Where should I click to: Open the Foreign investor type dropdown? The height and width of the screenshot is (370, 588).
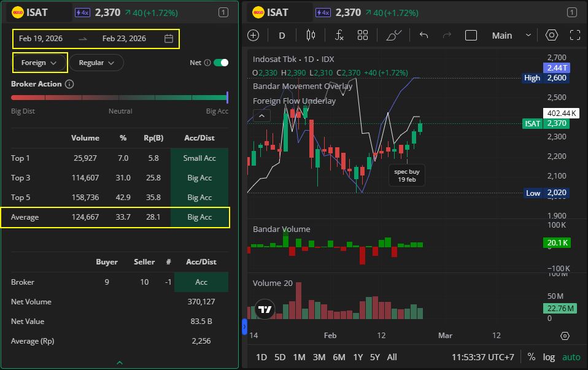[39, 63]
